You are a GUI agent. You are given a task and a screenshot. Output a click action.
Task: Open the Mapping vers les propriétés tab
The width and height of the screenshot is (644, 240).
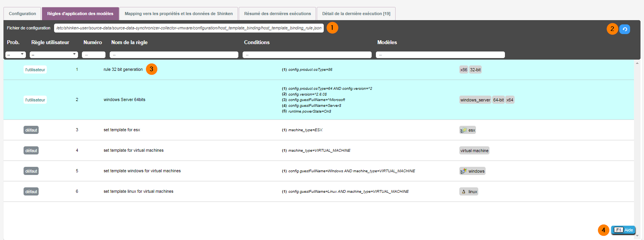click(178, 14)
